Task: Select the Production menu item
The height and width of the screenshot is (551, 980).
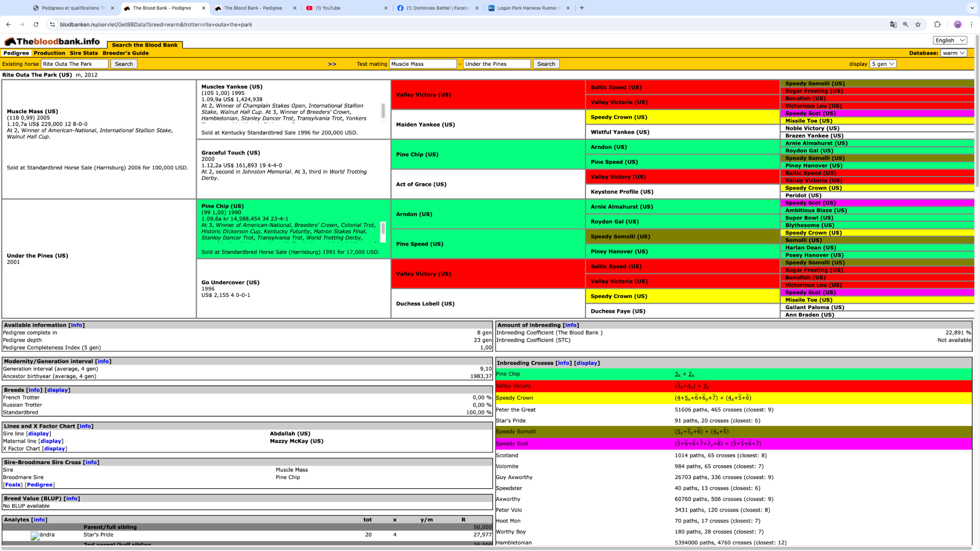Action: 50,53
